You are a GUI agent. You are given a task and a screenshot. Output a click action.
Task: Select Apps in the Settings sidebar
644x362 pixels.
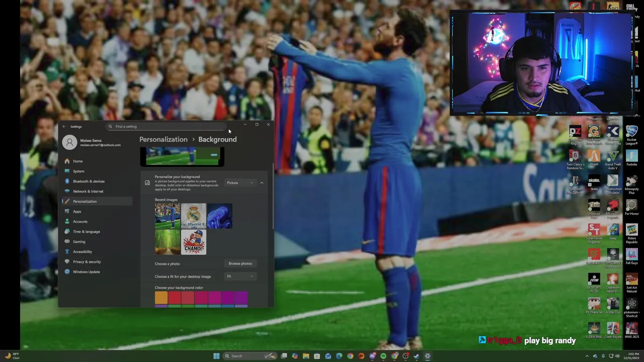(97, 211)
